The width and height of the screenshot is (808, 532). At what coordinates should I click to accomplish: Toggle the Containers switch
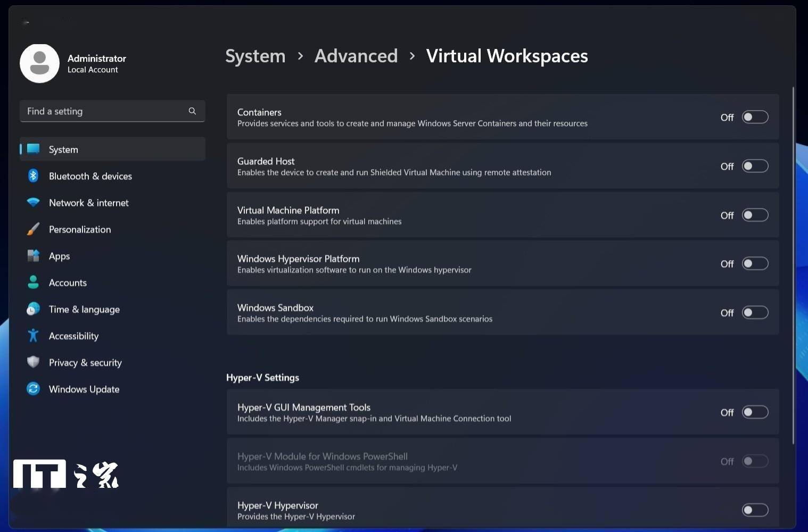pyautogui.click(x=755, y=117)
